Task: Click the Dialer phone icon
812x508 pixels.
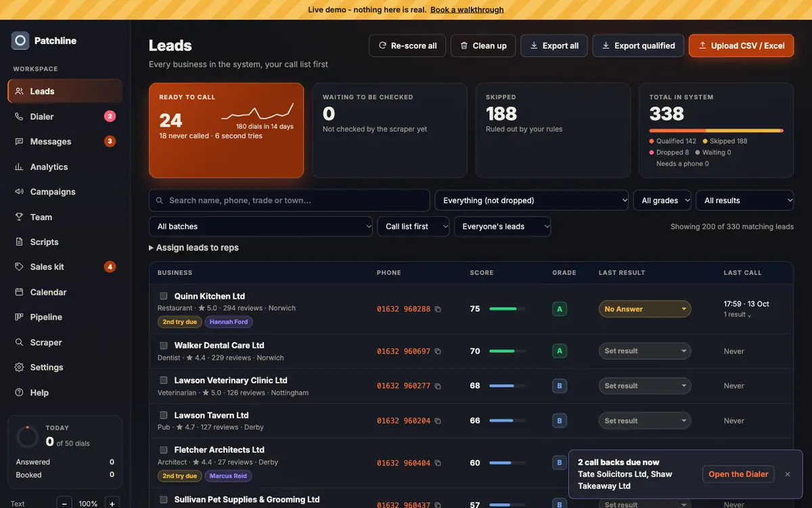Action: [19, 117]
